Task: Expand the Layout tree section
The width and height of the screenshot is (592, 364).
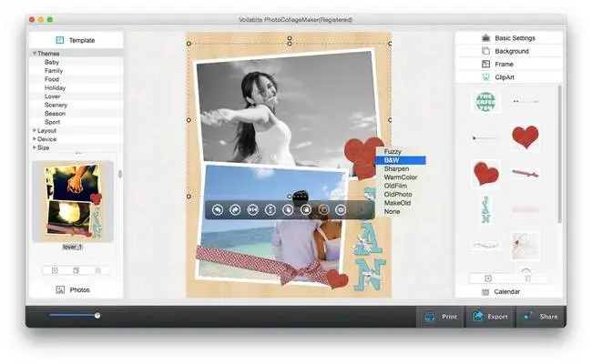Action: pyautogui.click(x=35, y=130)
